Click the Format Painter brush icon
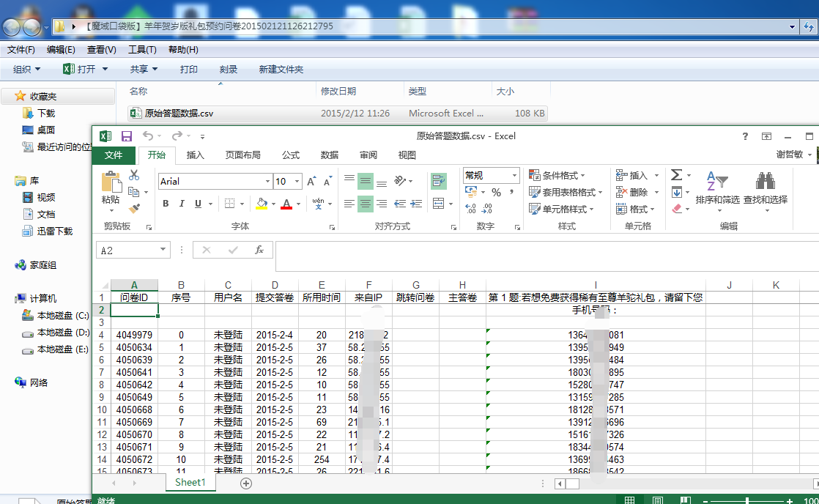Screen dimensions: 819x504 tap(134, 208)
